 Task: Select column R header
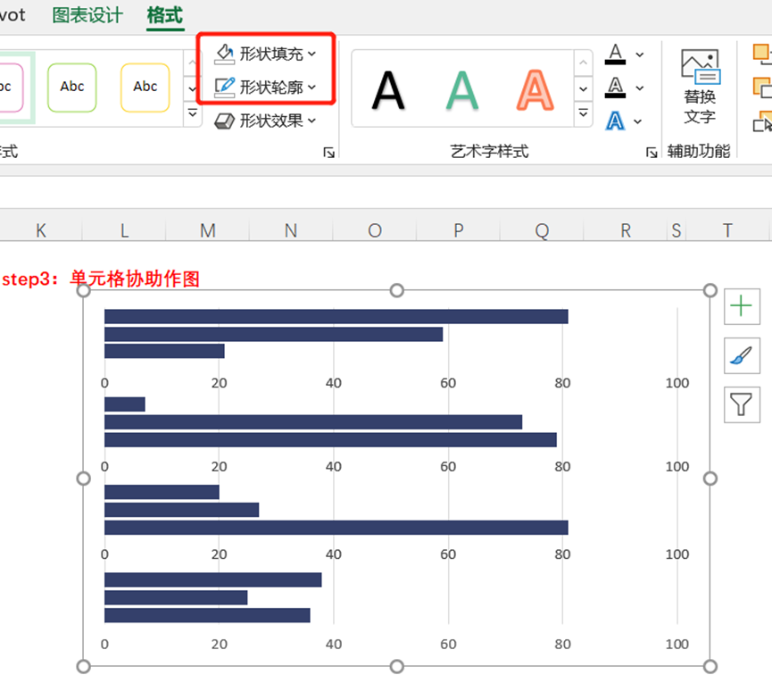[x=626, y=230]
